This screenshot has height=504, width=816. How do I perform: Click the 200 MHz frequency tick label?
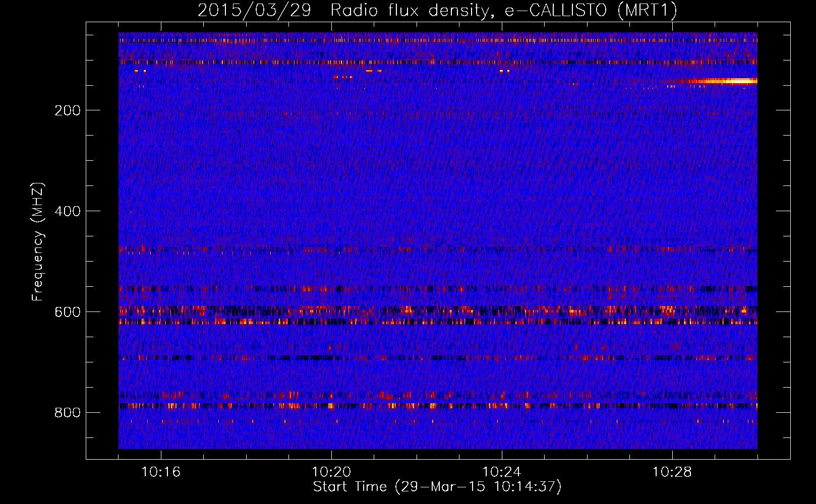coord(68,110)
